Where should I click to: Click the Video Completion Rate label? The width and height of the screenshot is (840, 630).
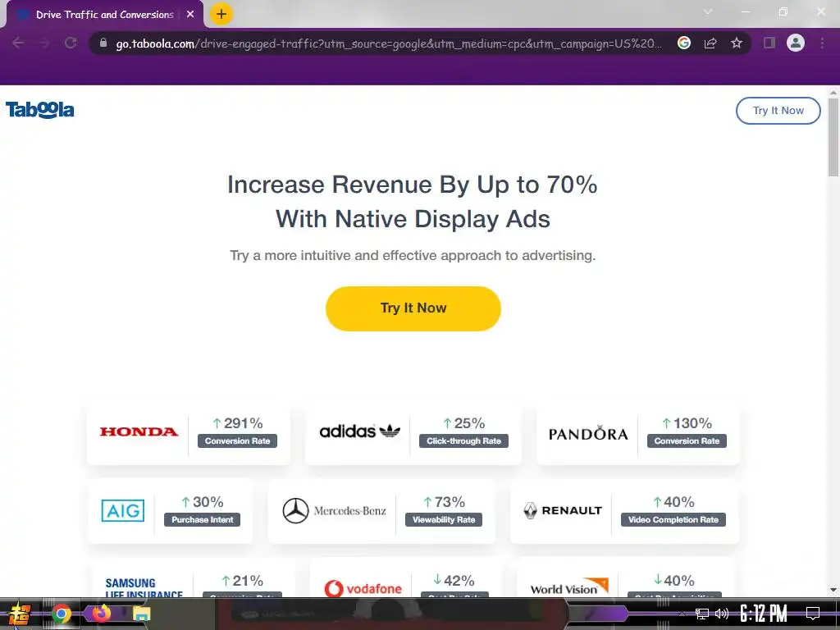tap(673, 519)
